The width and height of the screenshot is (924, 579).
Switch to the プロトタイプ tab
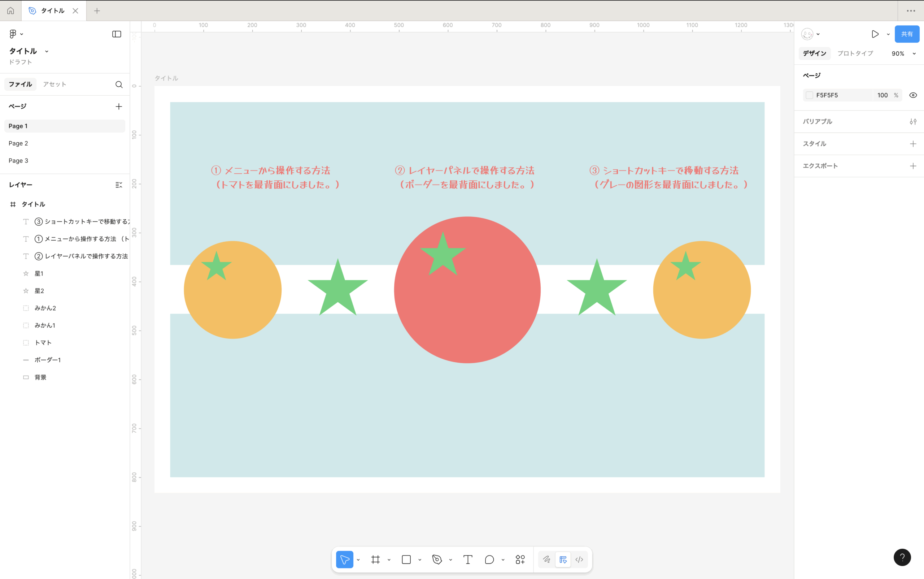click(855, 53)
